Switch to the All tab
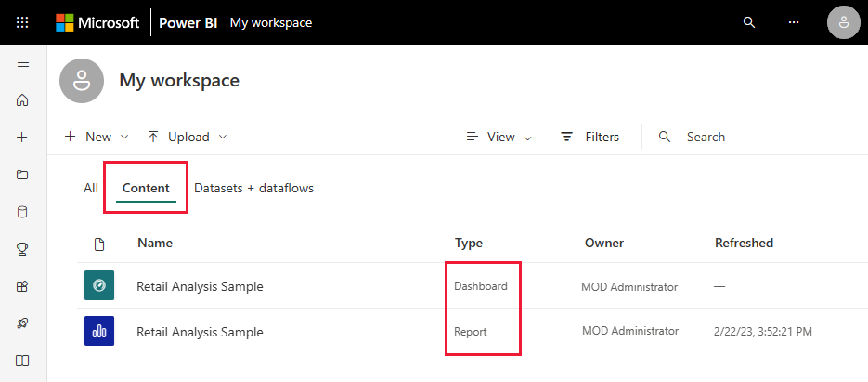This screenshot has height=382, width=868. (x=91, y=188)
